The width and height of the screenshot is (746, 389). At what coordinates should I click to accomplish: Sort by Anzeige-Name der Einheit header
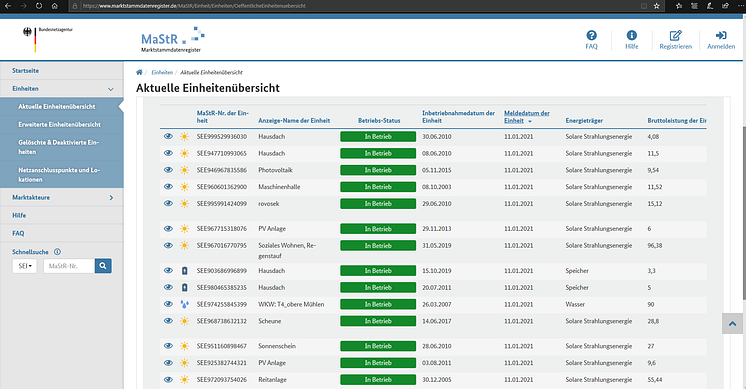pos(294,121)
